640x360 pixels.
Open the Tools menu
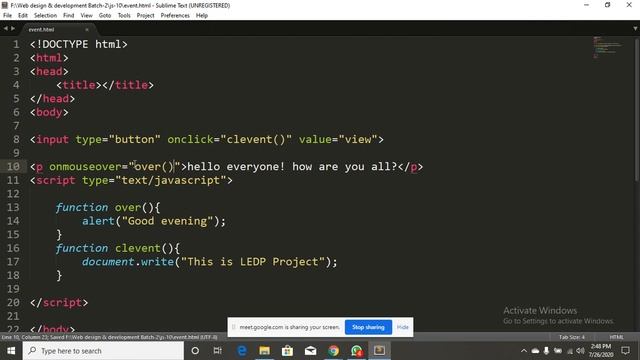tap(124, 16)
